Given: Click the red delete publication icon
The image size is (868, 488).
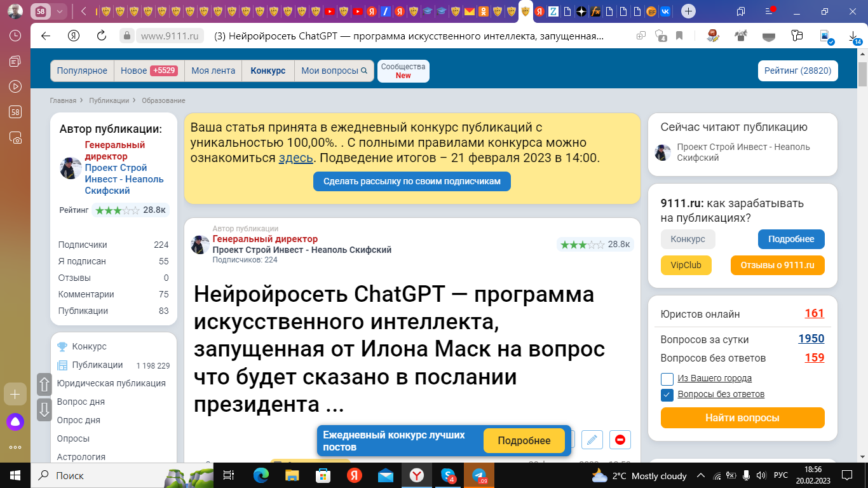Looking at the screenshot, I should click(620, 439).
